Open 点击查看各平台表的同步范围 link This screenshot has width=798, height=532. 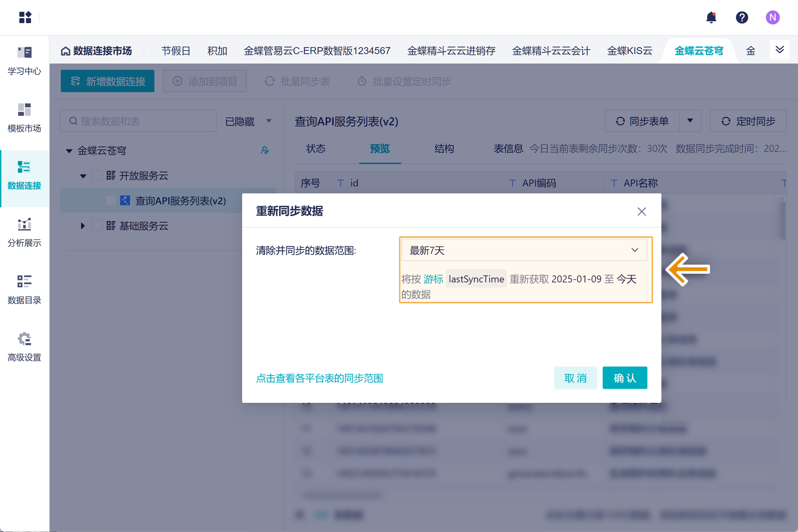(319, 378)
